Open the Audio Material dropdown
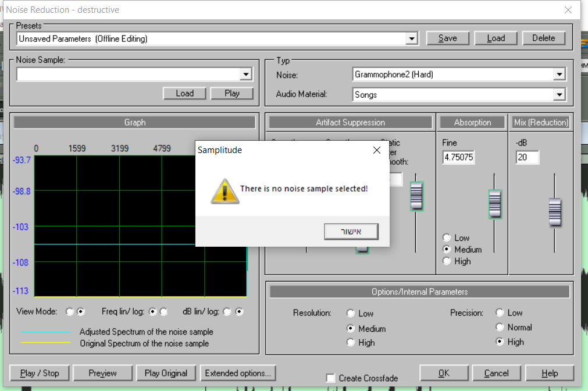This screenshot has height=391, width=588. coord(559,95)
